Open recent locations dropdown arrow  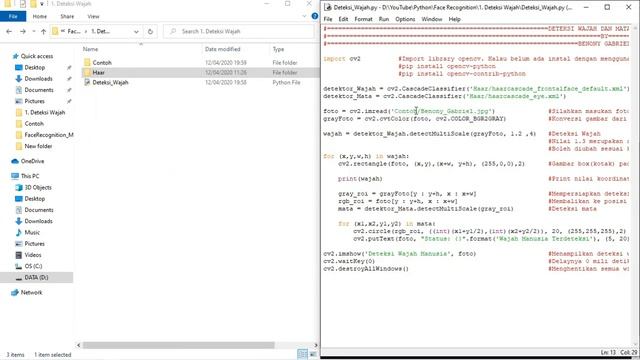pos(33,31)
